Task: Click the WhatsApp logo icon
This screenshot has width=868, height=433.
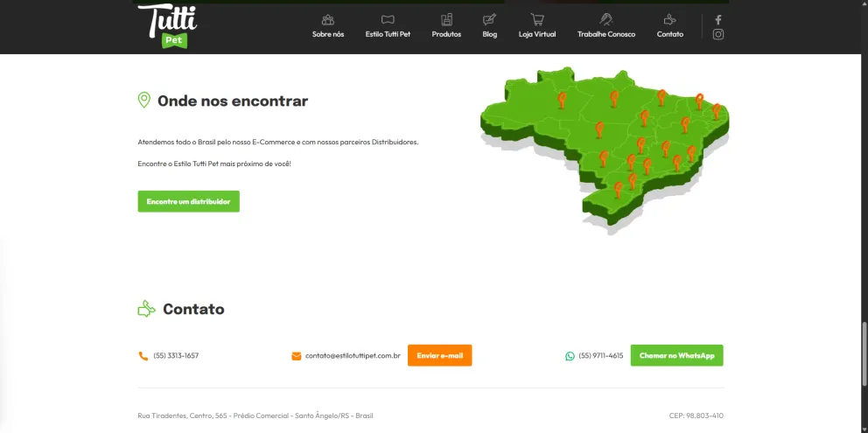Action: tap(570, 356)
